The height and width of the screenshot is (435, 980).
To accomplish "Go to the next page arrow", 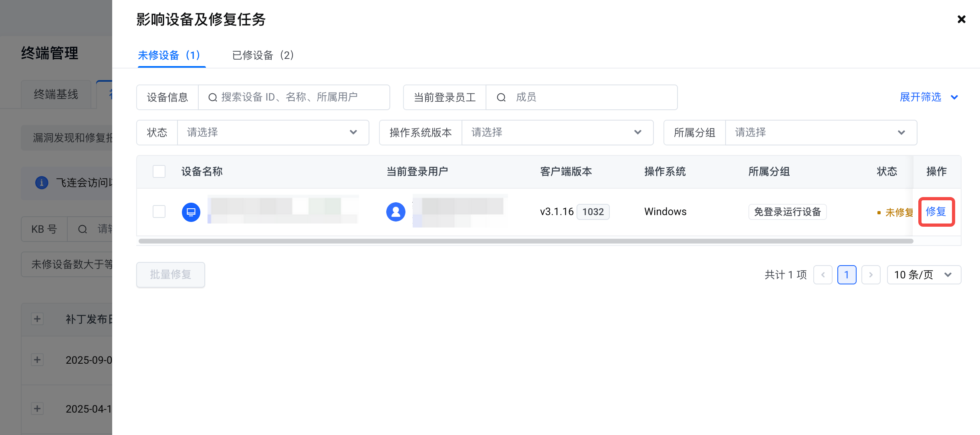I will tap(871, 275).
